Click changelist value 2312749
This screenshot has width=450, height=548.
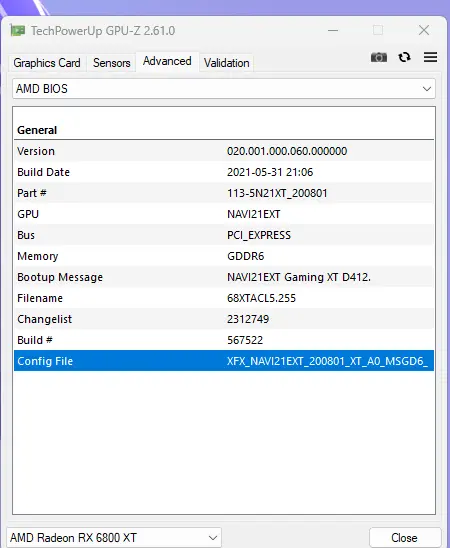[248, 319]
